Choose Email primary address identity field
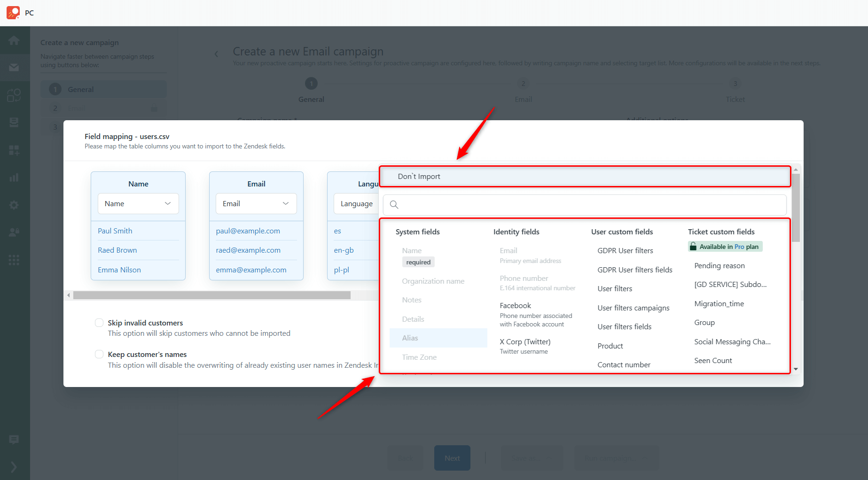The image size is (868, 480). pyautogui.click(x=531, y=255)
